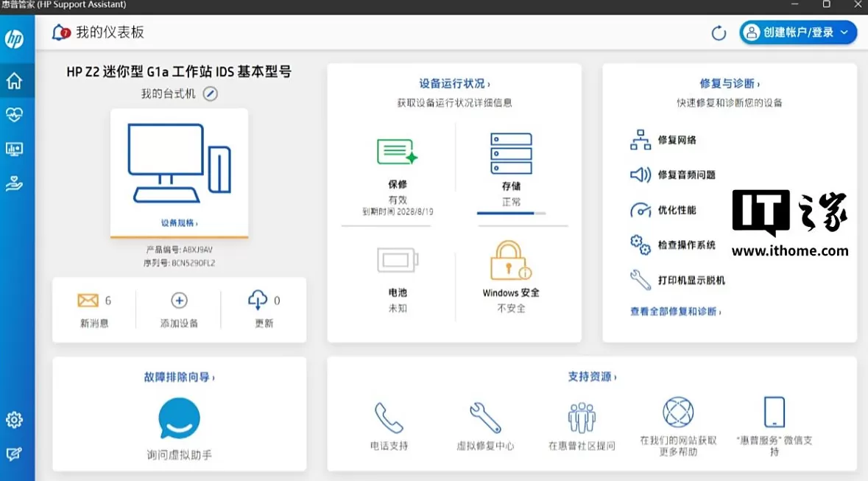Click the storage (存储) usage bar
This screenshot has height=481, width=868.
point(511,213)
